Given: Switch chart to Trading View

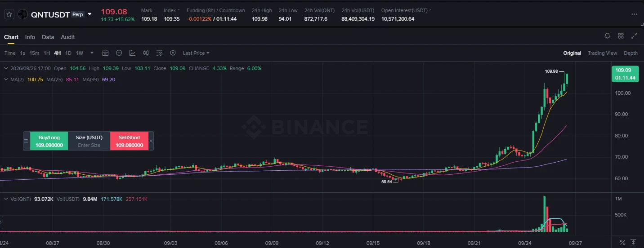Looking at the screenshot, I should [x=602, y=53].
